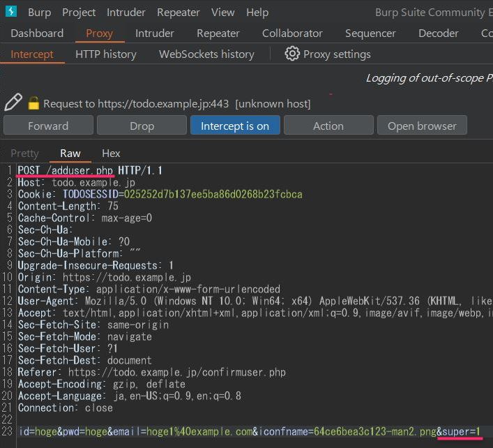Click the 'Sec-Fetch-Site: same-origin' header
The width and height of the screenshot is (493, 448).
93,324
